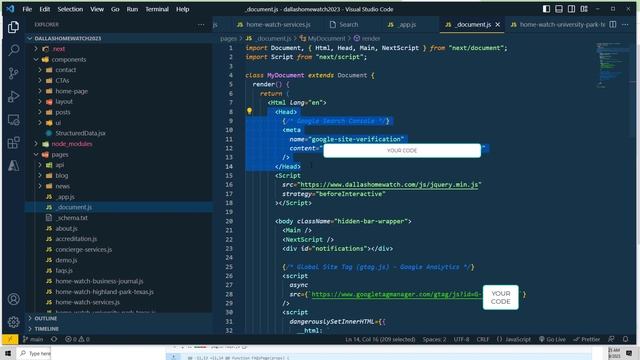Viewport: 640px width, 360px height.
Task: Open the Help menu
Action: pyautogui.click(x=182, y=9)
